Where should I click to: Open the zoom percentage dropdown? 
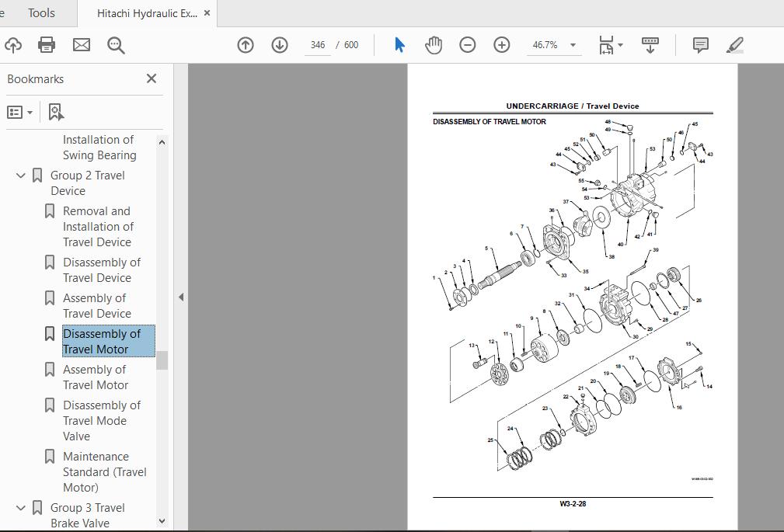572,44
